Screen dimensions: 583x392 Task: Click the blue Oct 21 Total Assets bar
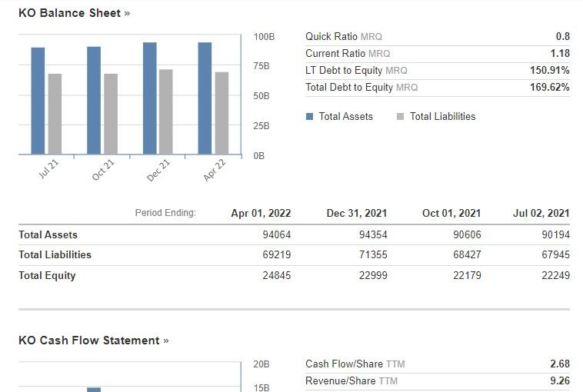click(94, 101)
